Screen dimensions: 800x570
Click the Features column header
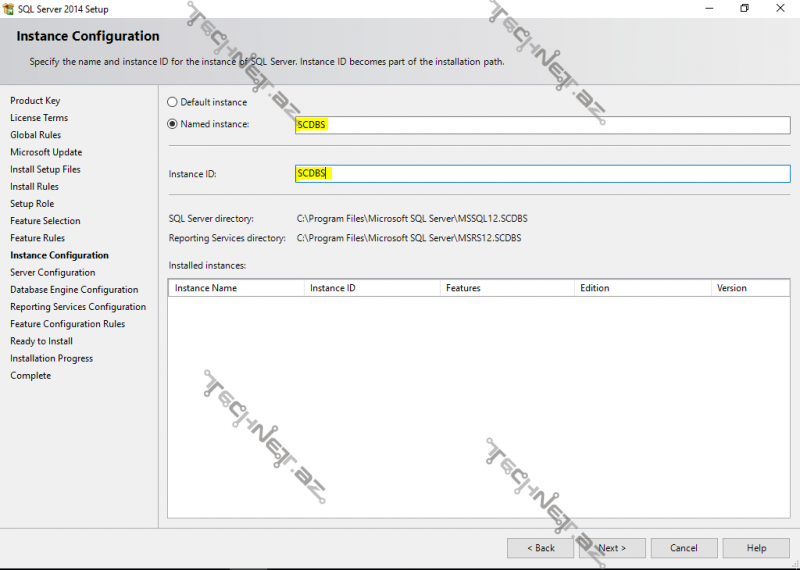pos(506,288)
